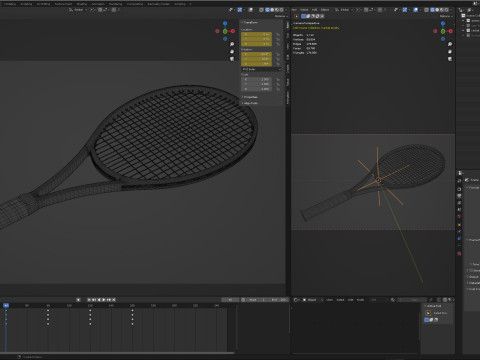Open the orange Object properties tab
The width and height of the screenshot is (480, 360).
459,225
